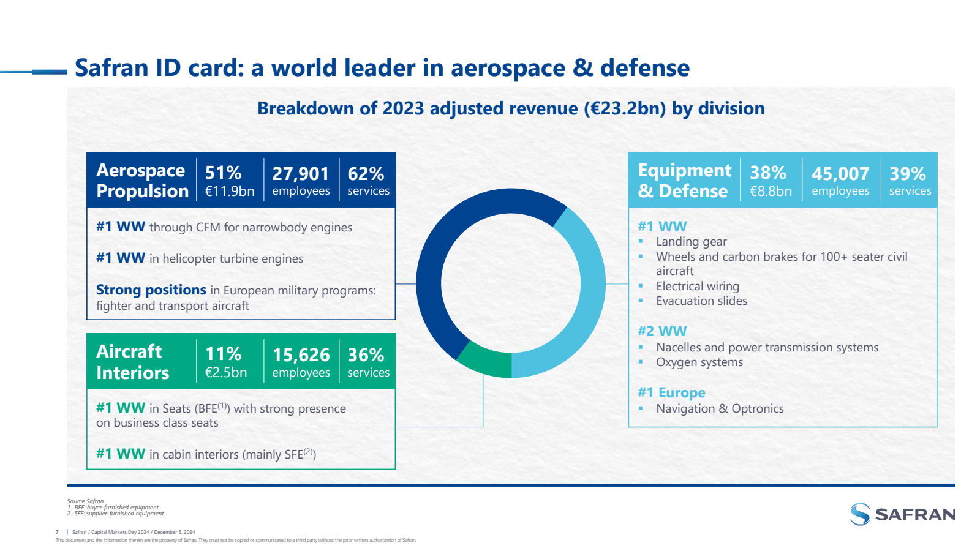The image size is (980, 551).
Task: Click 'Wheels and carbon brakes for 100+ seater civil'
Action: click(782, 257)
